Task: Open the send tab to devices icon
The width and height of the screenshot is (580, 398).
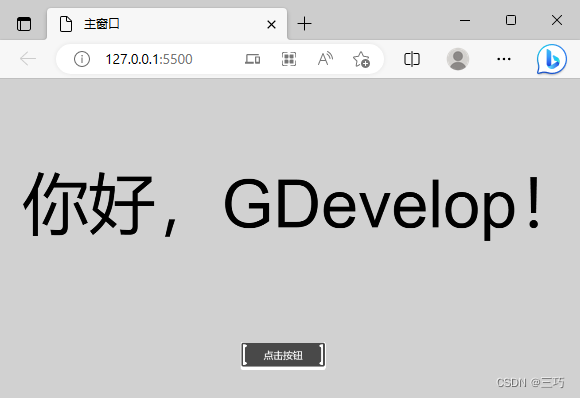Action: click(x=253, y=59)
